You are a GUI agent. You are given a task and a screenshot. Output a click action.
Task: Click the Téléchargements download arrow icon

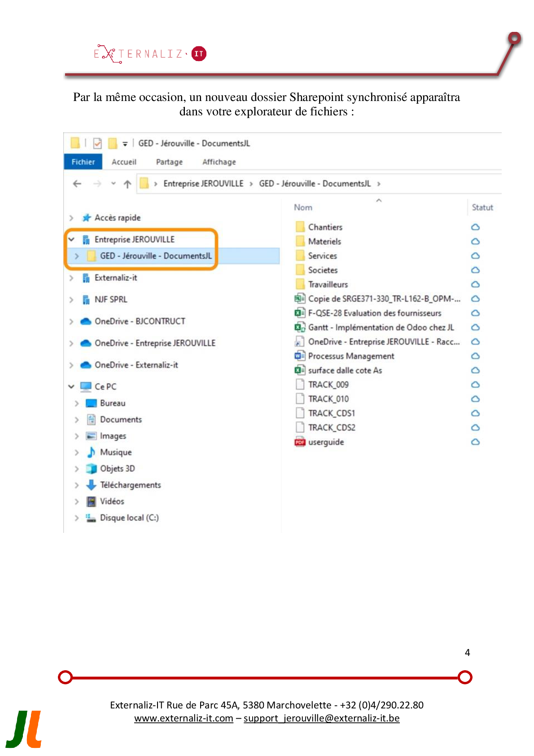(x=91, y=485)
